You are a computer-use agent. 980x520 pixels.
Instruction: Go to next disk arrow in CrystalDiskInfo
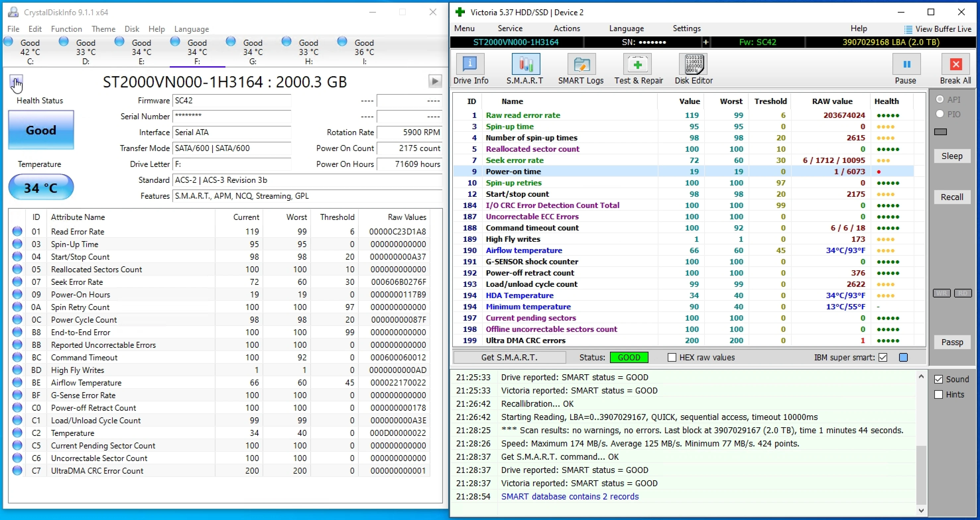point(435,81)
